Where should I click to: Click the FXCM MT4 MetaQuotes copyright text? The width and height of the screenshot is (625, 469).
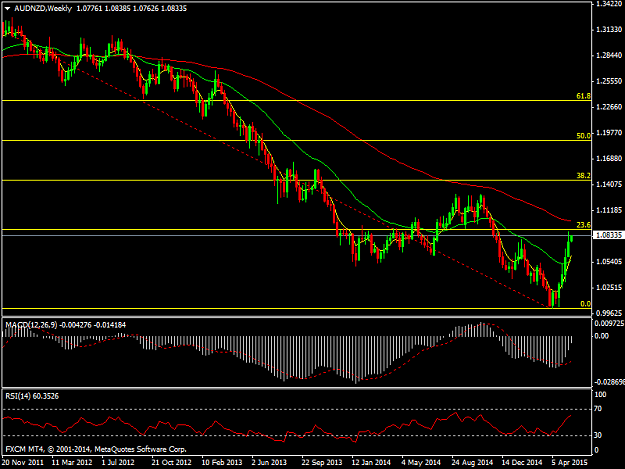[96, 449]
